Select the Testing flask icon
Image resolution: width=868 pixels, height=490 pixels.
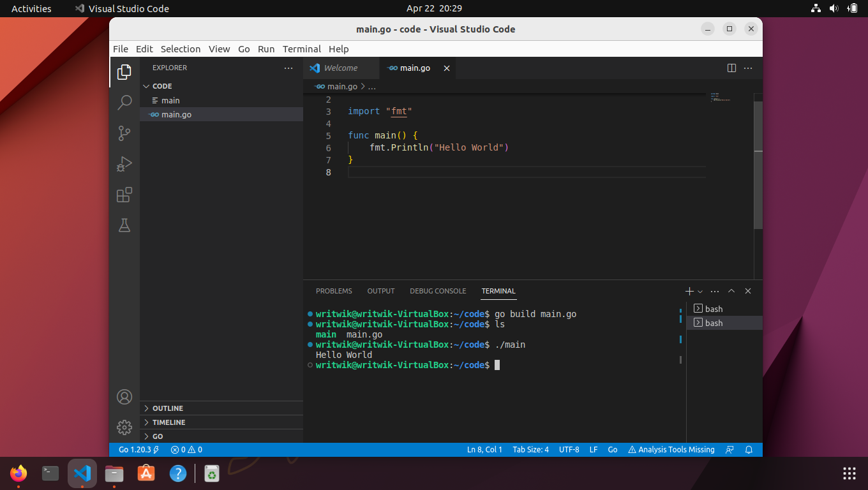(124, 225)
